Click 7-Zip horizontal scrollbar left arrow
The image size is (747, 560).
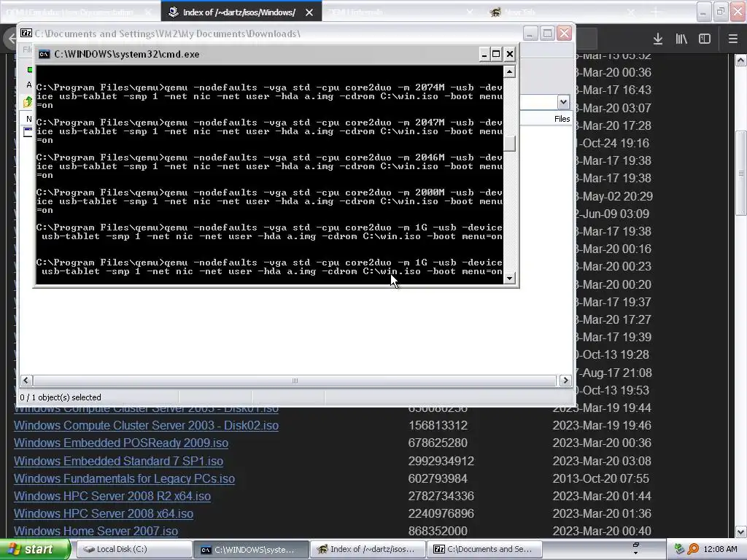click(x=26, y=380)
